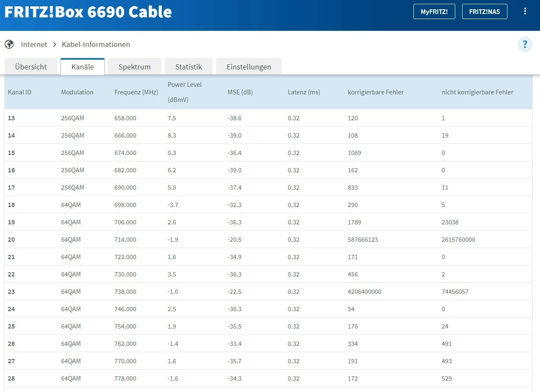Click frequency value 666.000
This screenshot has width=540, height=392.
coord(125,135)
